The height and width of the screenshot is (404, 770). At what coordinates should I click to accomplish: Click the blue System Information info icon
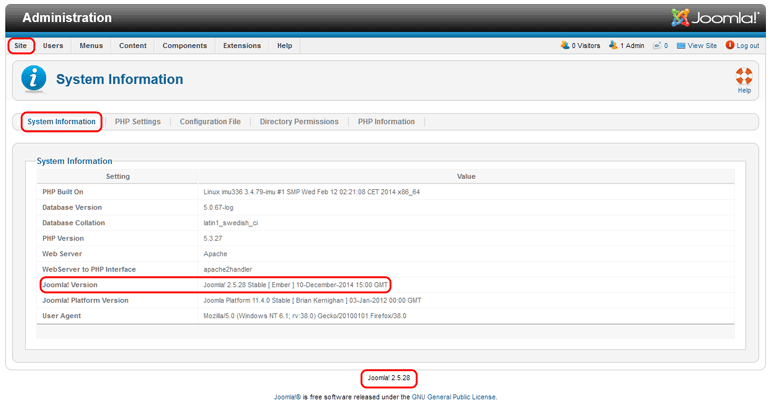(33, 79)
